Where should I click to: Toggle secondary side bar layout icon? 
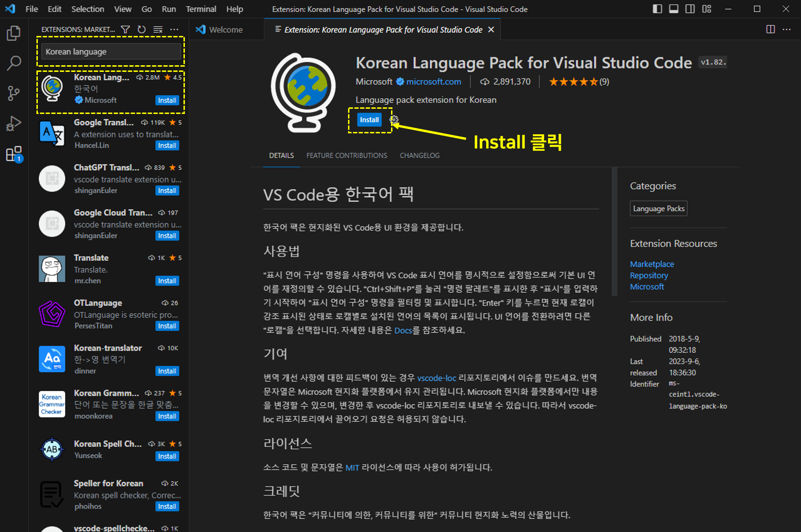pyautogui.click(x=690, y=9)
